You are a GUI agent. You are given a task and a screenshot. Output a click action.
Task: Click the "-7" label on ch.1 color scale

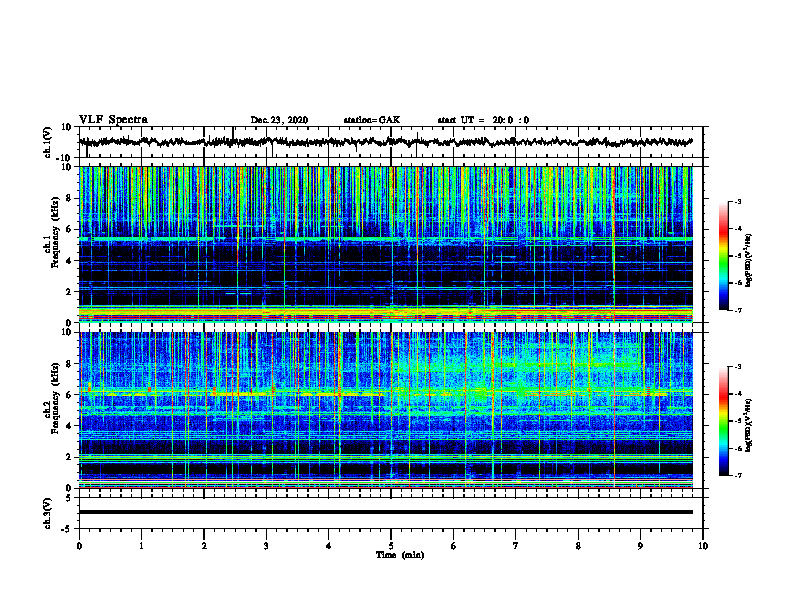click(738, 310)
